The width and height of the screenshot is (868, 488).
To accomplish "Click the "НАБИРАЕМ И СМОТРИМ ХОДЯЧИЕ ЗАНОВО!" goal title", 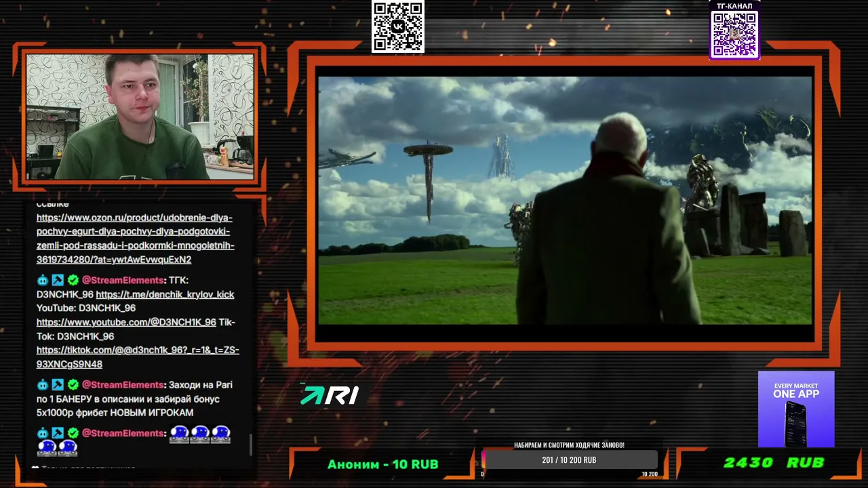I will click(569, 445).
